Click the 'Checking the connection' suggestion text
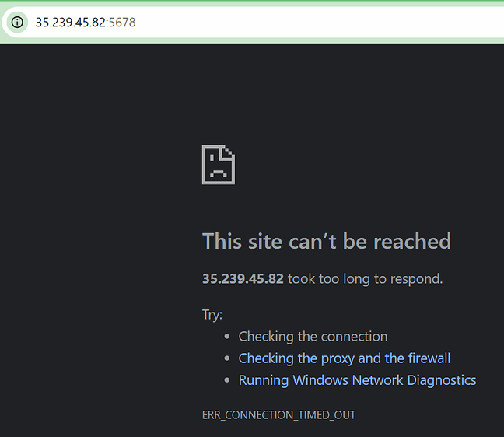Viewport: 504px width, 437px height. 313,337
